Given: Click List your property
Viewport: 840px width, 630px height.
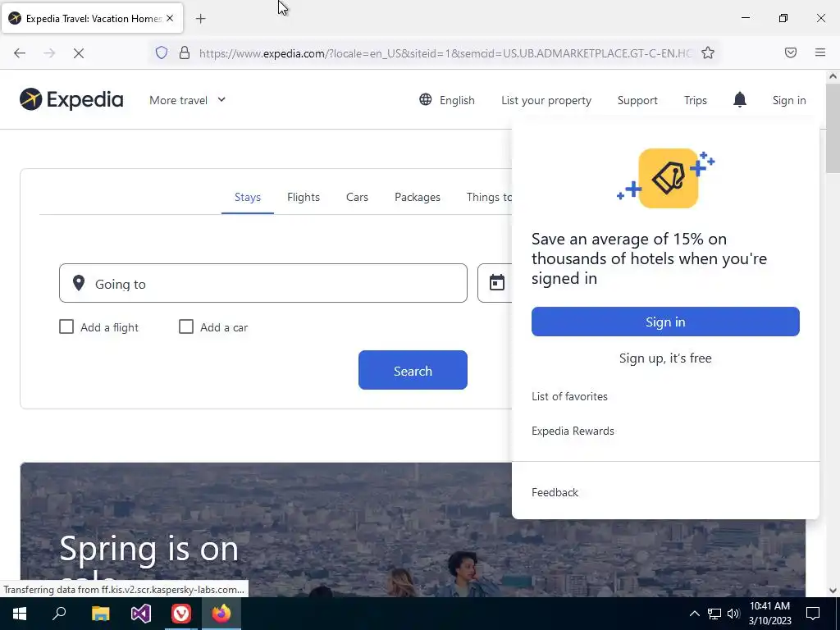Looking at the screenshot, I should tap(546, 100).
